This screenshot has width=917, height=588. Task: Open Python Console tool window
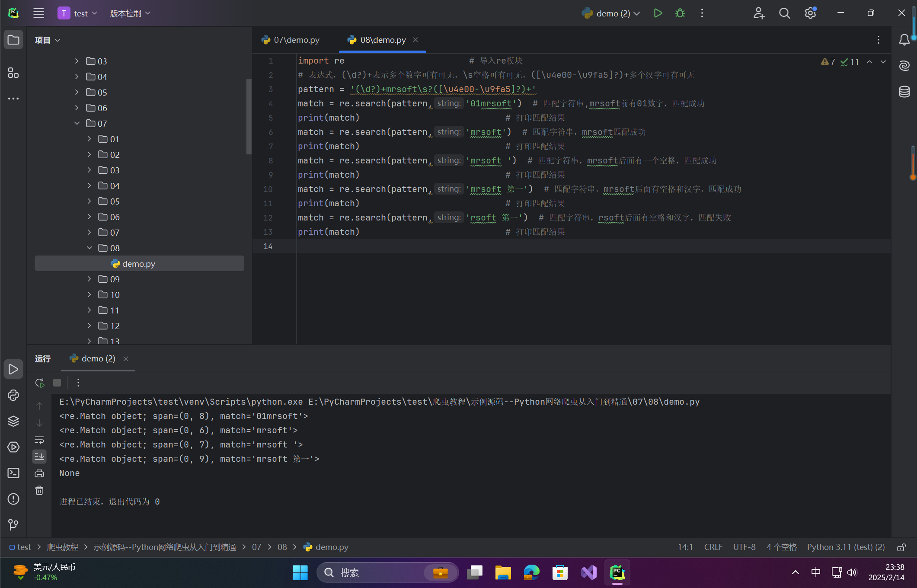click(x=13, y=395)
